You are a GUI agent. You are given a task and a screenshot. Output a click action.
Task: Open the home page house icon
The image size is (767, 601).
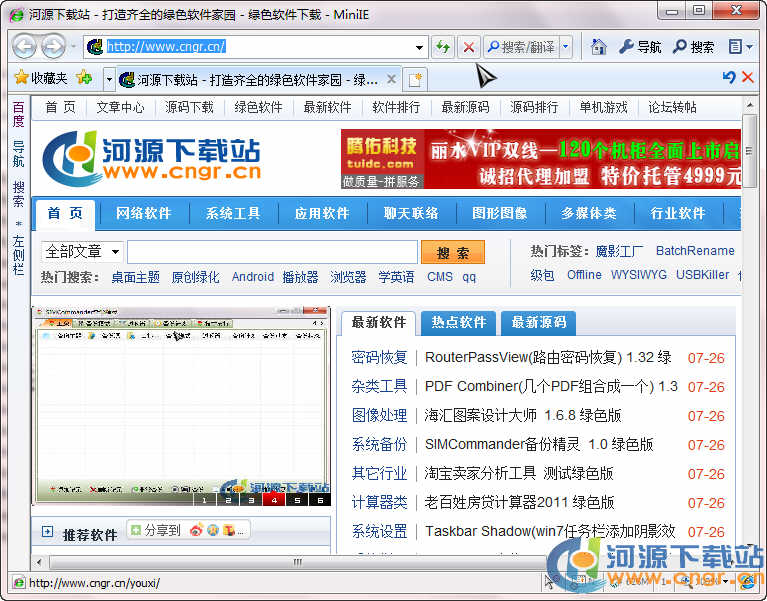click(x=598, y=47)
